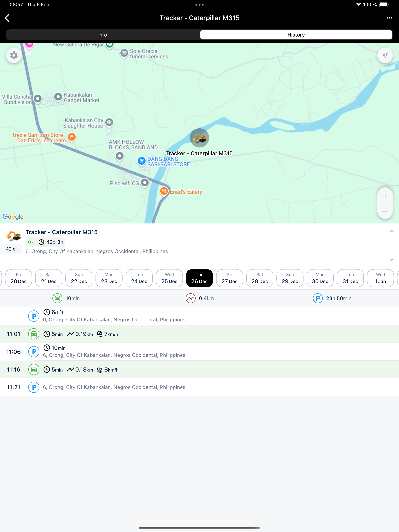Open map settings gear icon
This screenshot has height=532, width=399.
[14, 55]
